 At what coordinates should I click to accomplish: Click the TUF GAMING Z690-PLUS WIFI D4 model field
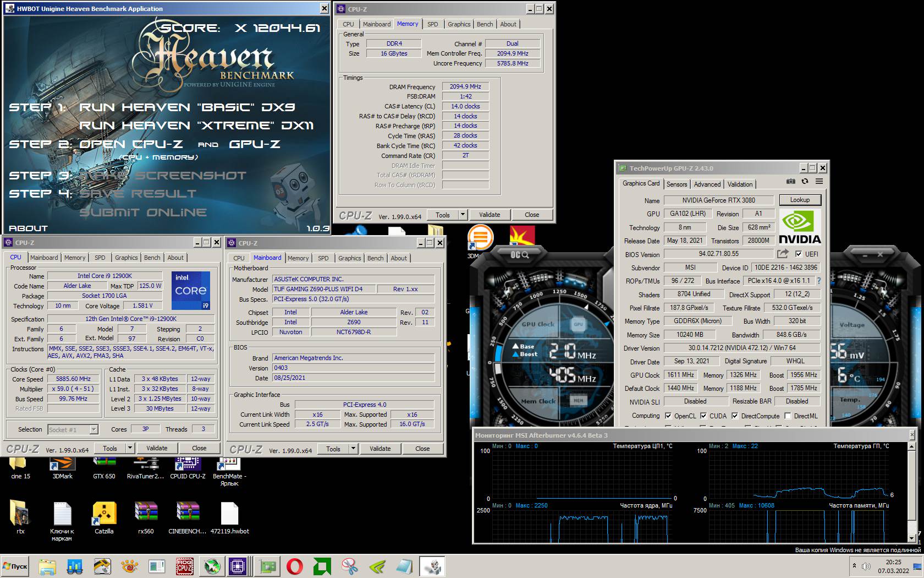click(x=324, y=289)
